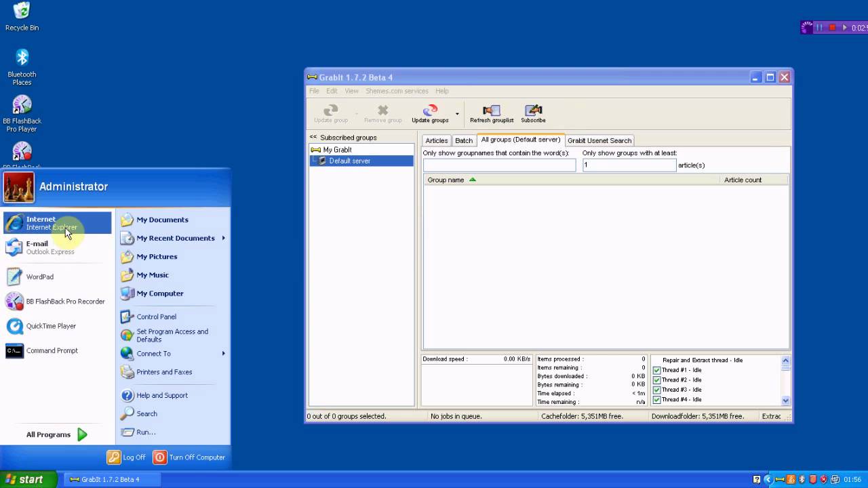Select BB FlashBack Pro Player desktop icon

point(22,114)
